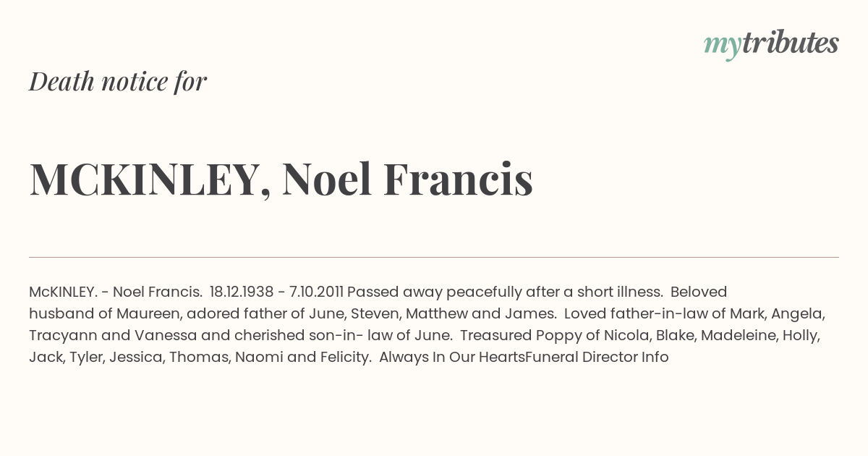
Task: Click the 'Always In Our Hearts' phrase
Action: [x=451, y=357]
